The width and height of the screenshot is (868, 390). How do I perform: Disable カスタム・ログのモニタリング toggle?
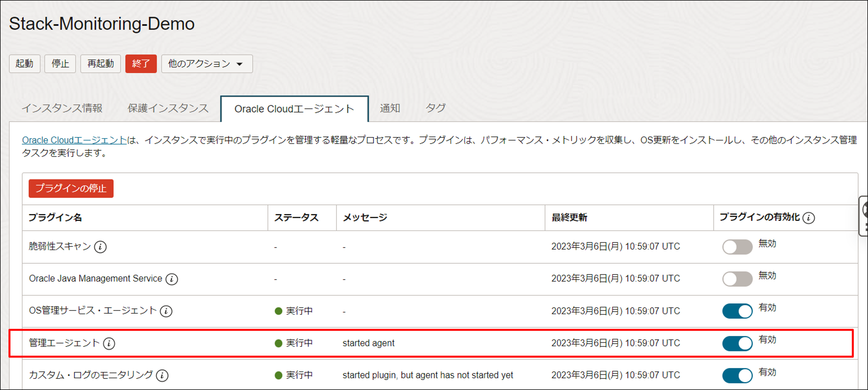(737, 376)
